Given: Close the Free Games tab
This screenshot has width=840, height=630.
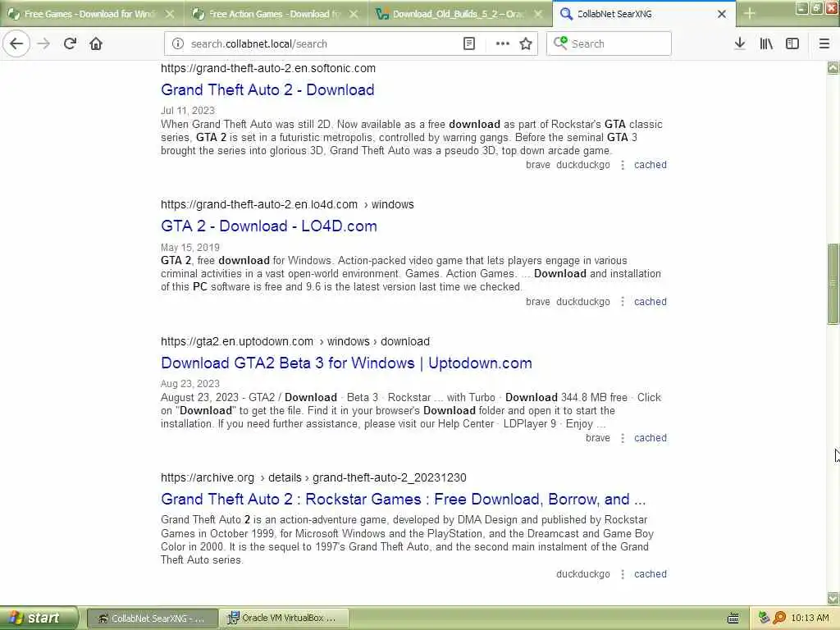Looking at the screenshot, I should click(170, 14).
